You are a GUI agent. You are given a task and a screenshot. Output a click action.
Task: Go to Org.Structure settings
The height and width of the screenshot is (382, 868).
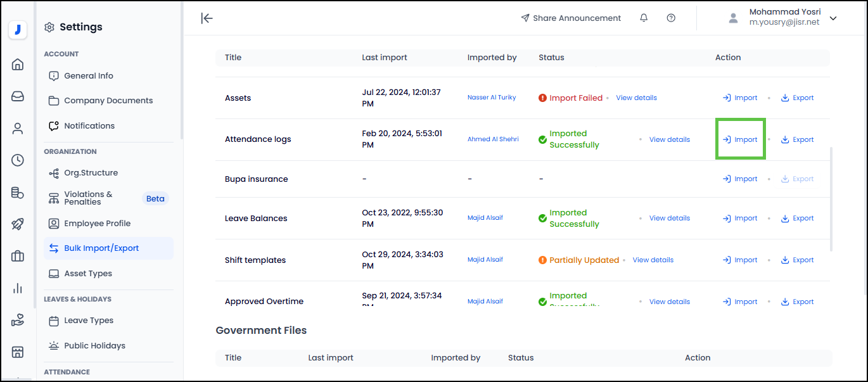click(x=91, y=173)
